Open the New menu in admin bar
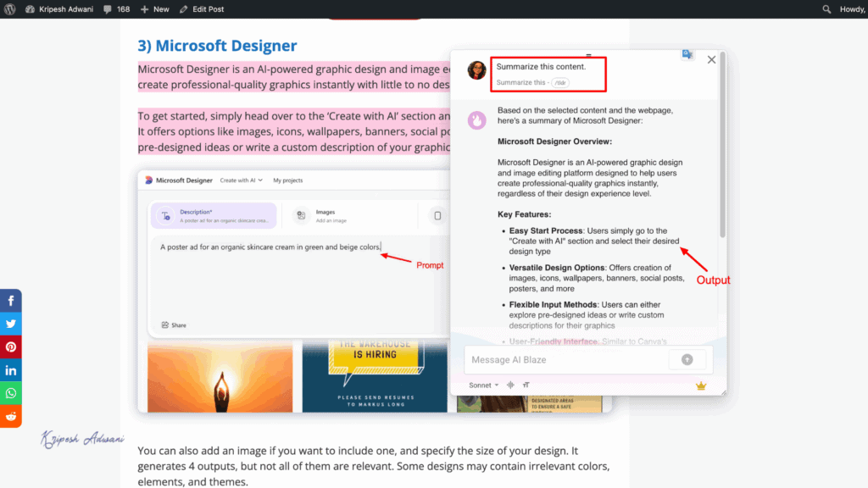This screenshot has width=868, height=488. pyautogui.click(x=154, y=8)
